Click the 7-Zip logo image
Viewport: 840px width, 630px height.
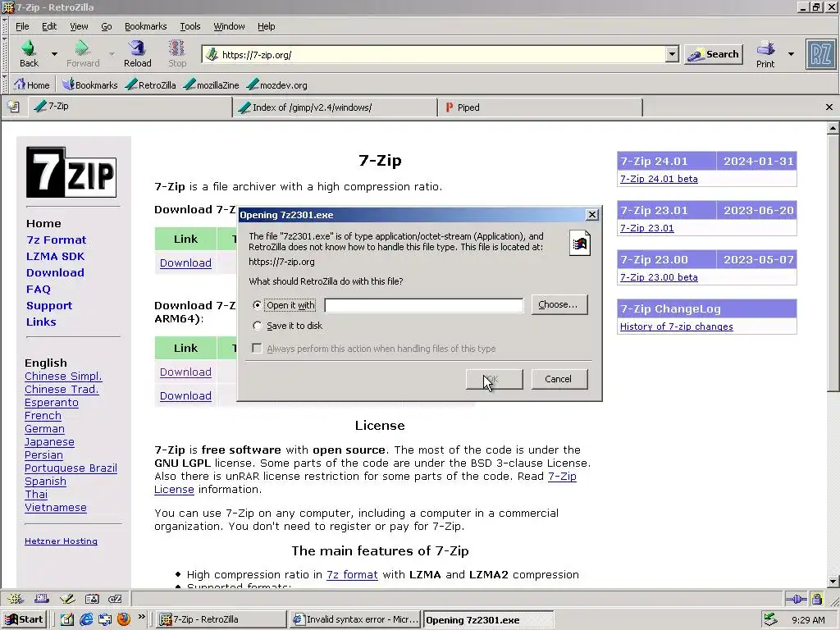pos(71,172)
